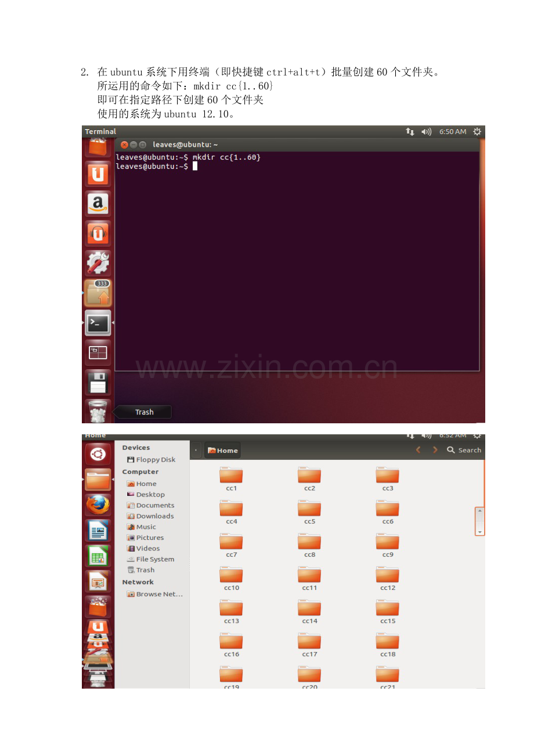Click the Search button in Files
This screenshot has height=756, width=534.
pyautogui.click(x=464, y=450)
